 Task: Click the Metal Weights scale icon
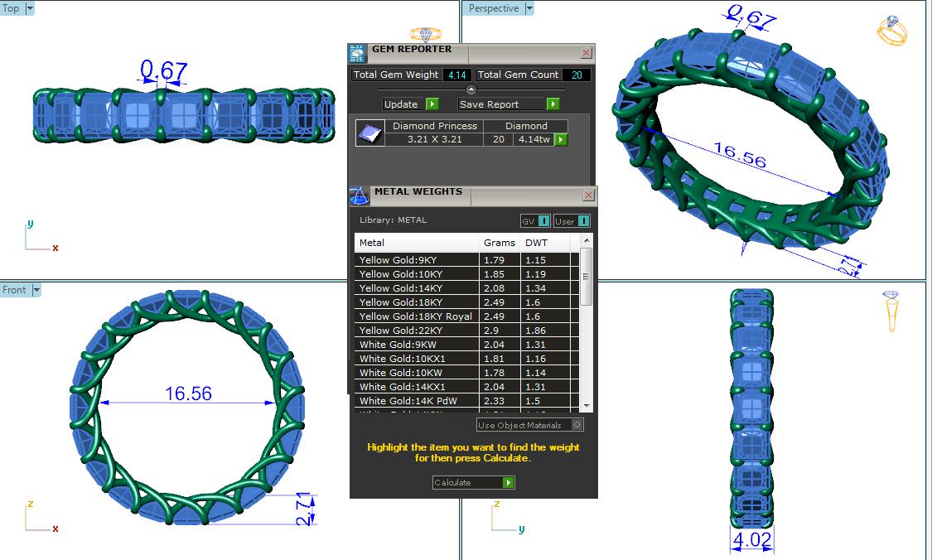coord(358,196)
